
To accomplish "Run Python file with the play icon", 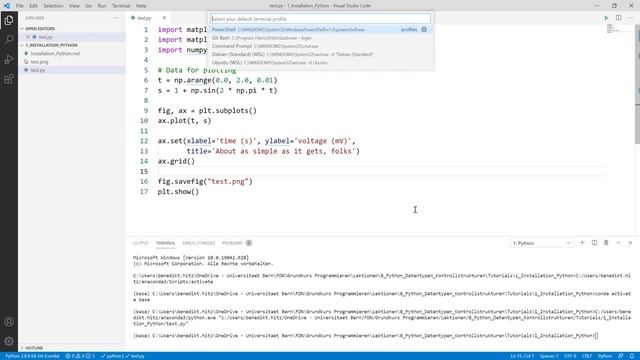I will [606, 18].
